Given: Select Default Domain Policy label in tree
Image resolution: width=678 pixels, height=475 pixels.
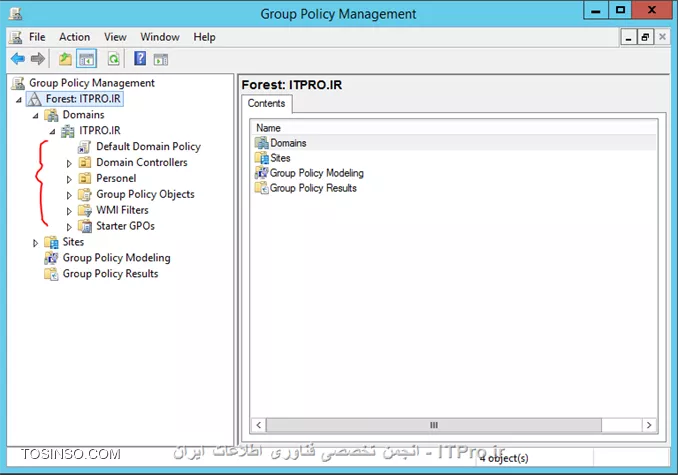Looking at the screenshot, I should [148, 147].
